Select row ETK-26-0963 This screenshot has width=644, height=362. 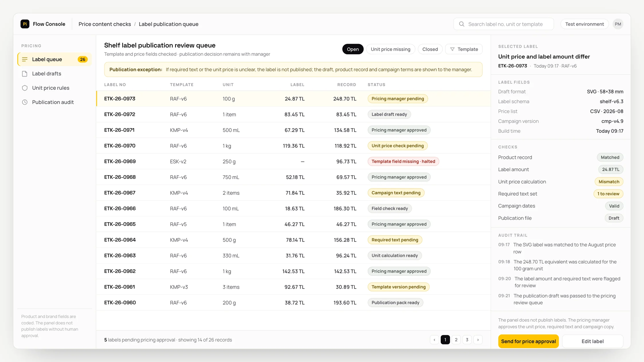293,256
